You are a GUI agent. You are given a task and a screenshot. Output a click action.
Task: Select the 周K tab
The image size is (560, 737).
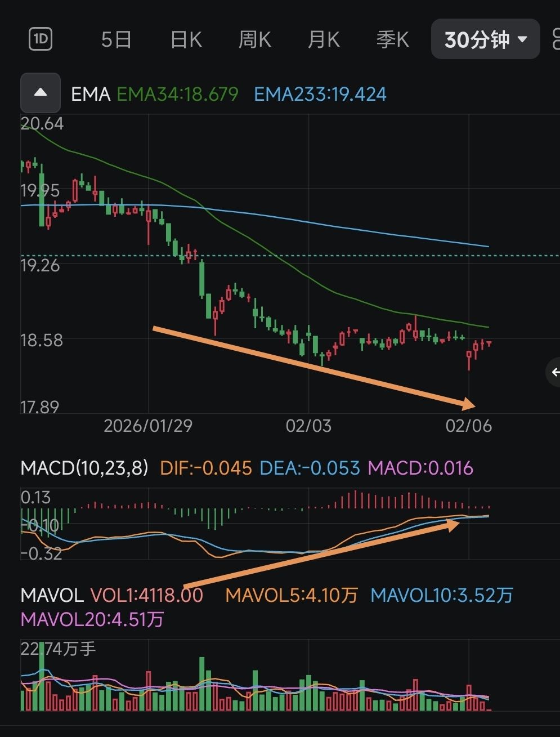(254, 40)
